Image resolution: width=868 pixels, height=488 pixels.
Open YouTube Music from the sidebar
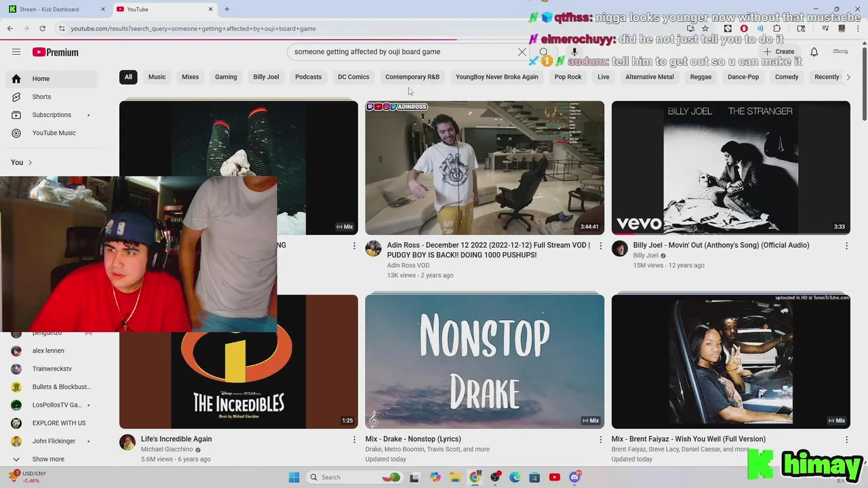52,133
